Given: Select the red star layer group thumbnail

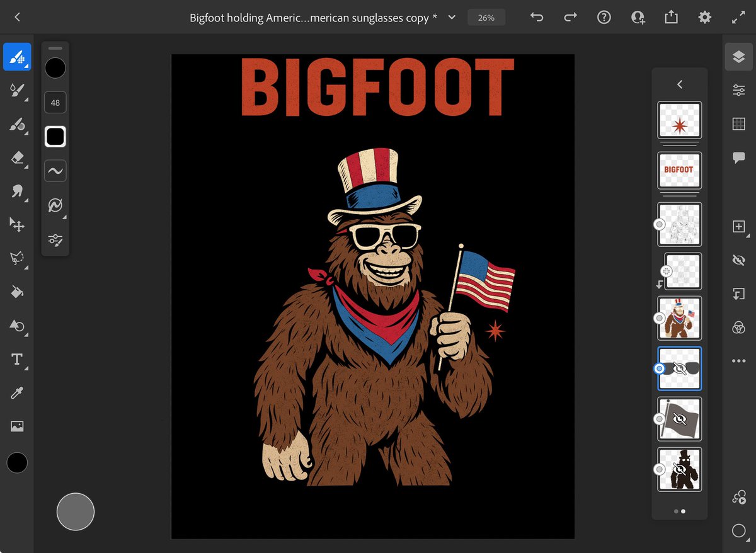Looking at the screenshot, I should [x=680, y=120].
